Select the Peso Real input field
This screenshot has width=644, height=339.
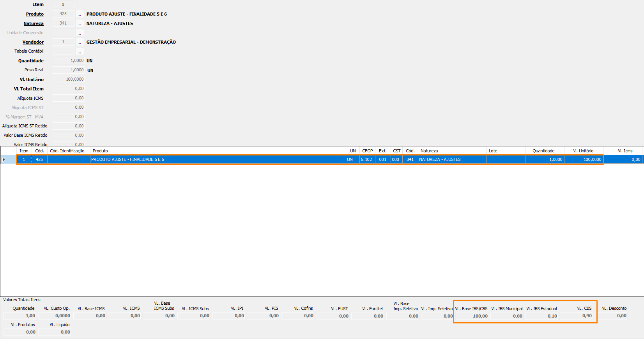[x=68, y=70]
